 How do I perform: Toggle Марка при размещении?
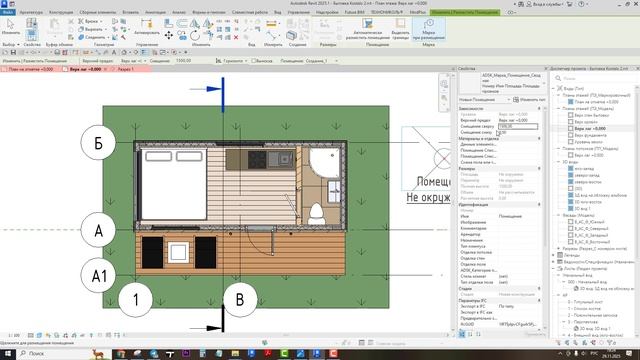(429, 29)
